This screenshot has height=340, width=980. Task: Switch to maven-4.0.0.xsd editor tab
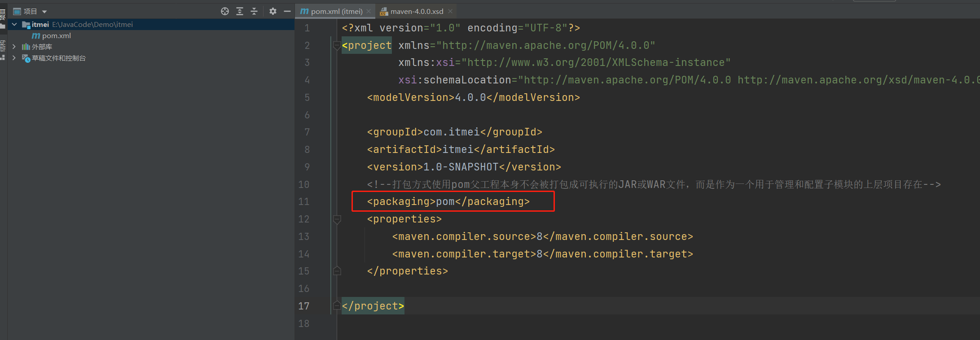pos(417,11)
